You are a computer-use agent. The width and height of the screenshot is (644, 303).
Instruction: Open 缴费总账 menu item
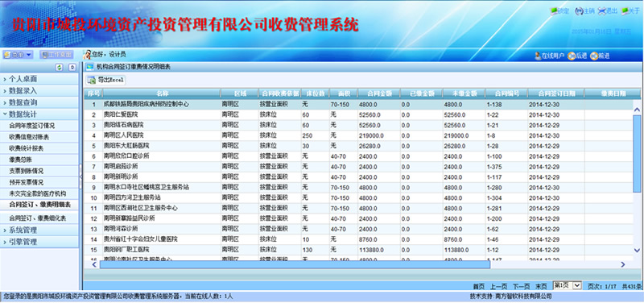(39, 159)
